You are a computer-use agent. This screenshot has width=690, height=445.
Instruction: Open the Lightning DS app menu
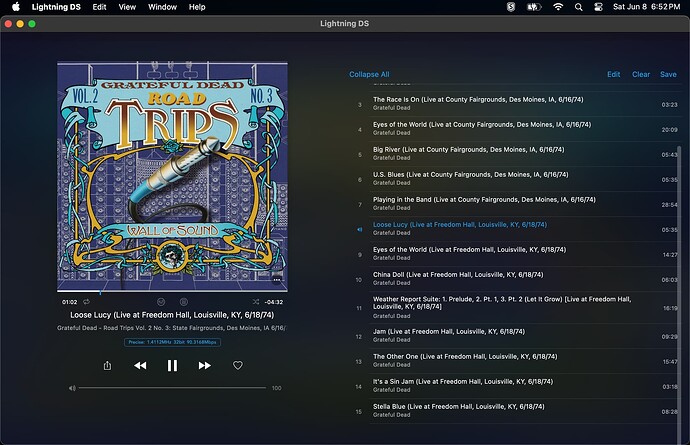point(56,7)
